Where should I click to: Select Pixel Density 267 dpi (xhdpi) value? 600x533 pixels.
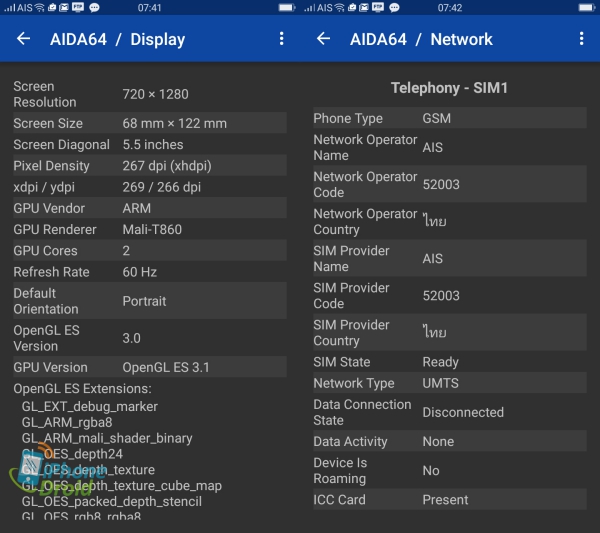pos(167,166)
